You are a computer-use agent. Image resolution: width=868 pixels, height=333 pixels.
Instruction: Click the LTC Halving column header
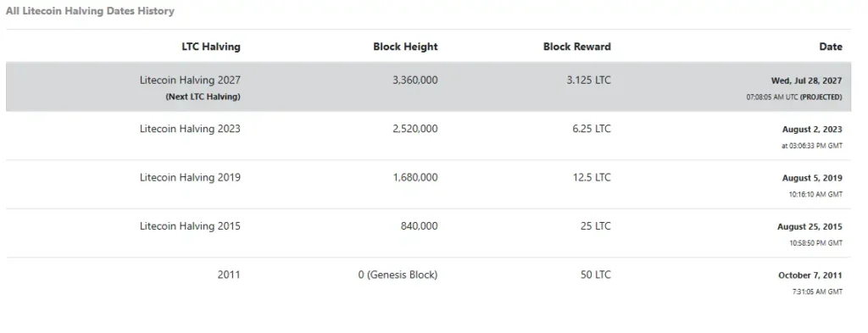(211, 47)
